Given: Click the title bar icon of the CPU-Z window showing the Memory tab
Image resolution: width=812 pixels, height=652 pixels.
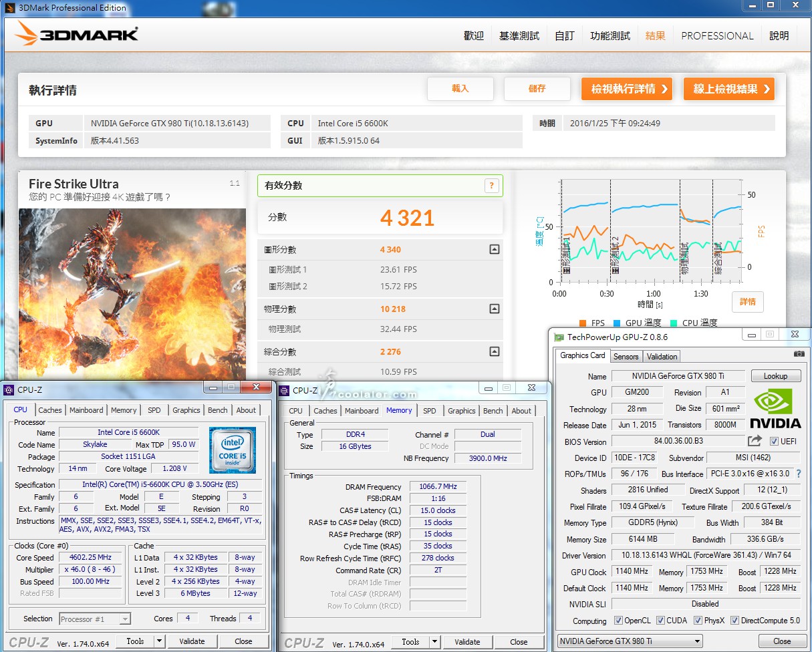Looking at the screenshot, I should pos(284,390).
